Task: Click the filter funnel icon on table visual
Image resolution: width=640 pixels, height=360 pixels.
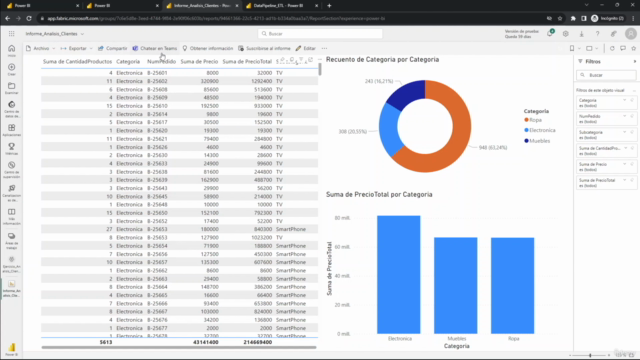Action: [x=301, y=60]
